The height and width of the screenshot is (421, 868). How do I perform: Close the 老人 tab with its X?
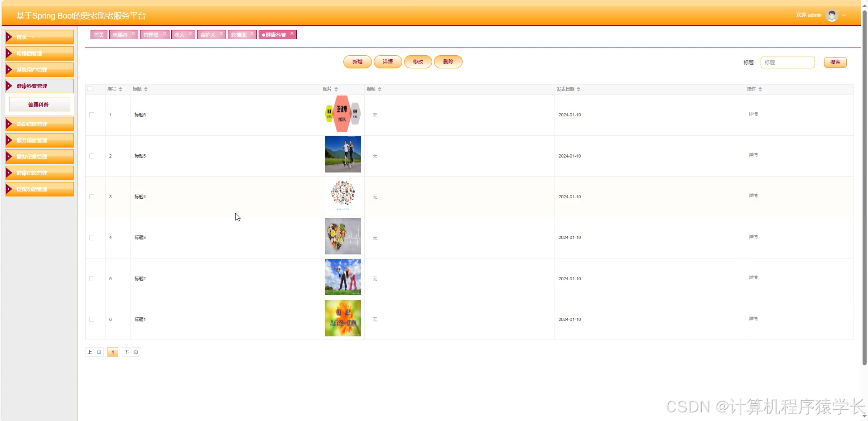pos(191,33)
